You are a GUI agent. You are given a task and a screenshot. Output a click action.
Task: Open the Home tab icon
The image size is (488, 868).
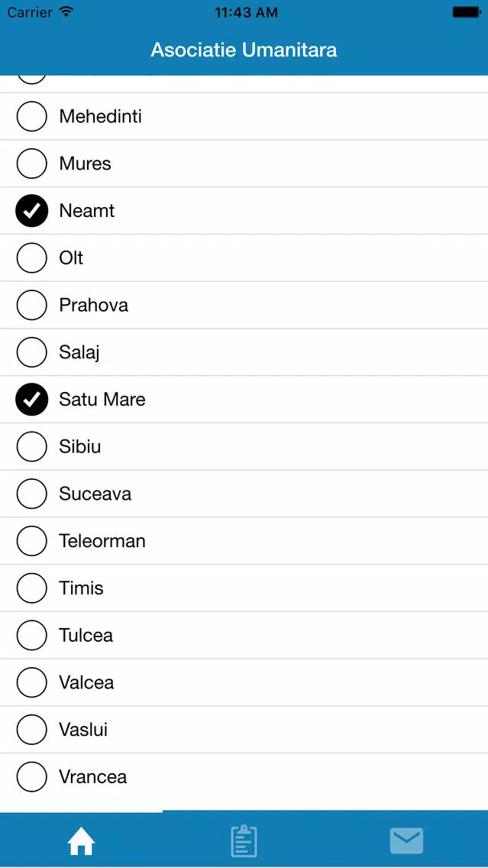81,841
